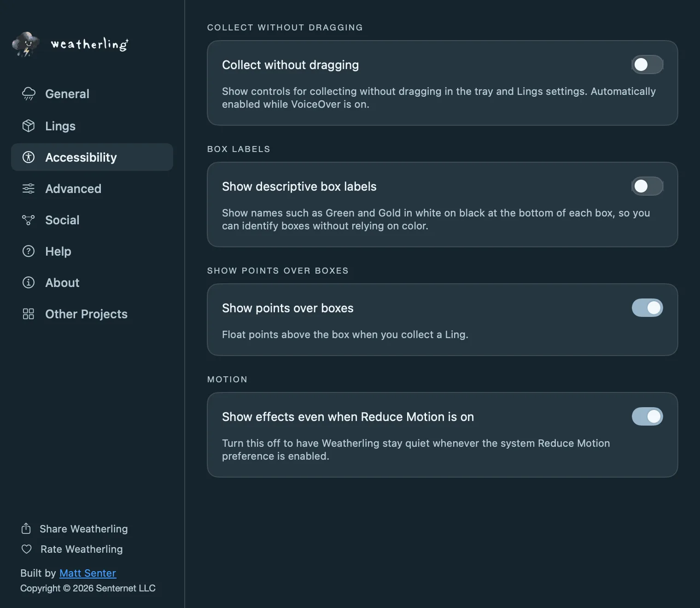Image resolution: width=700 pixels, height=608 pixels.
Task: Turn on Show descriptive box labels
Action: click(x=647, y=186)
